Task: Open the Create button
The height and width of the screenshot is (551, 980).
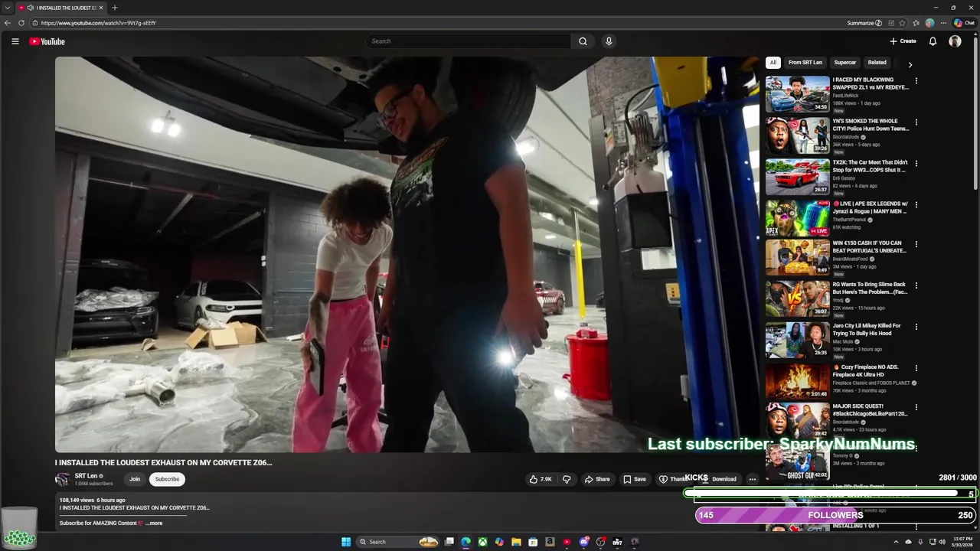Action: point(903,41)
